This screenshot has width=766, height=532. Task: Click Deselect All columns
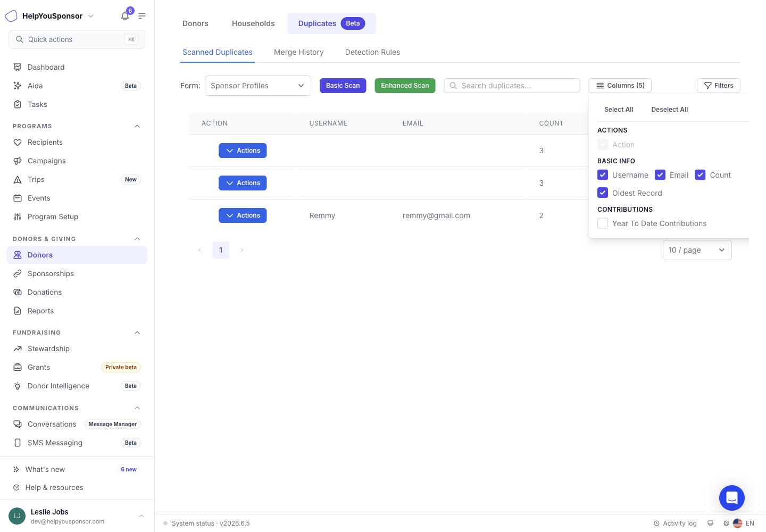click(x=670, y=110)
